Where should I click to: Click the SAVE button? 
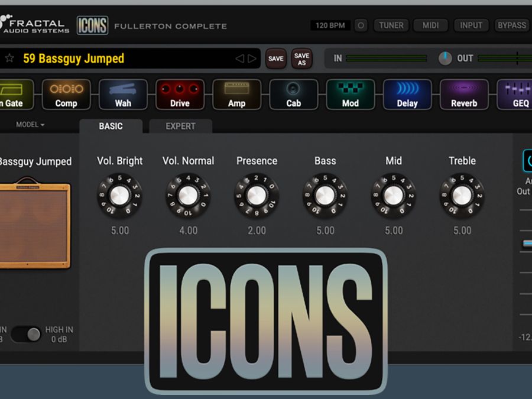[x=276, y=59]
